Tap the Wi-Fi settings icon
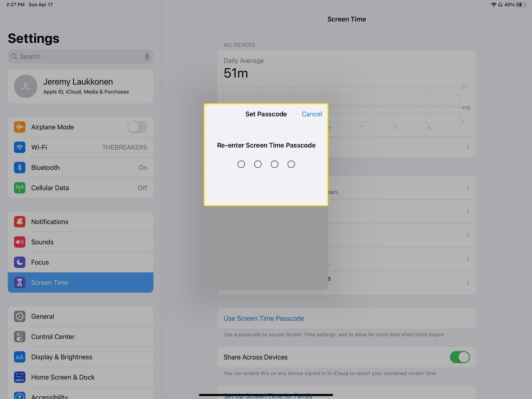 coord(20,147)
